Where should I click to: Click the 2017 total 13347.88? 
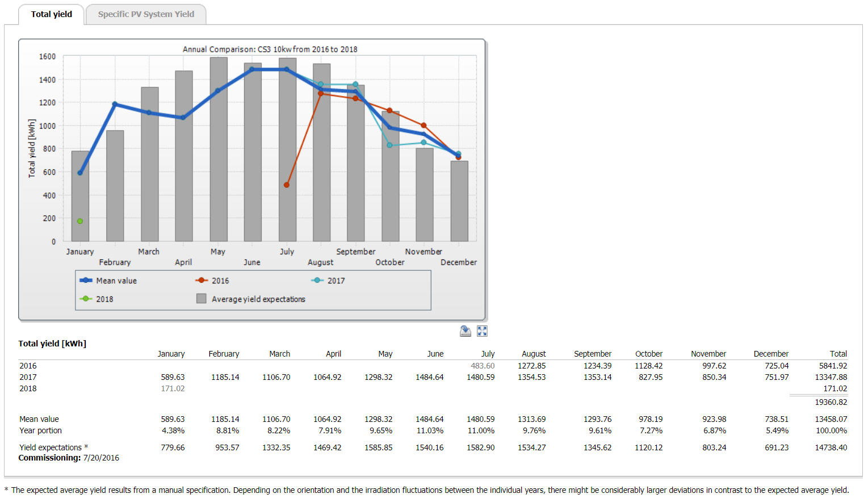pos(831,377)
